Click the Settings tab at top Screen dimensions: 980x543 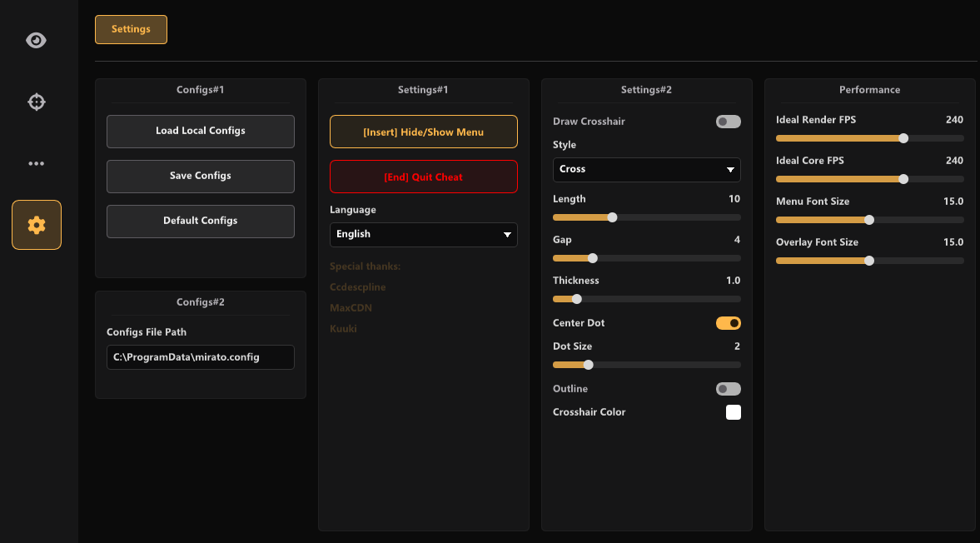(131, 29)
